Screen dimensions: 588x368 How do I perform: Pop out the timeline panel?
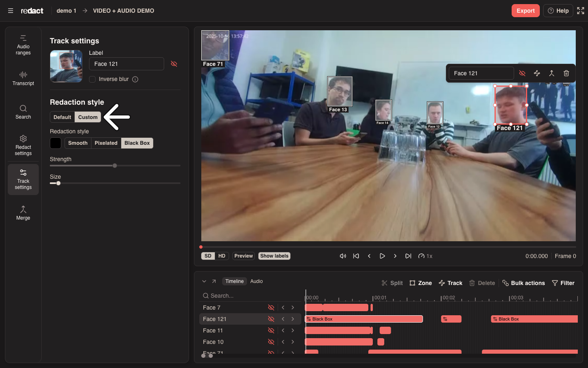pos(214,281)
